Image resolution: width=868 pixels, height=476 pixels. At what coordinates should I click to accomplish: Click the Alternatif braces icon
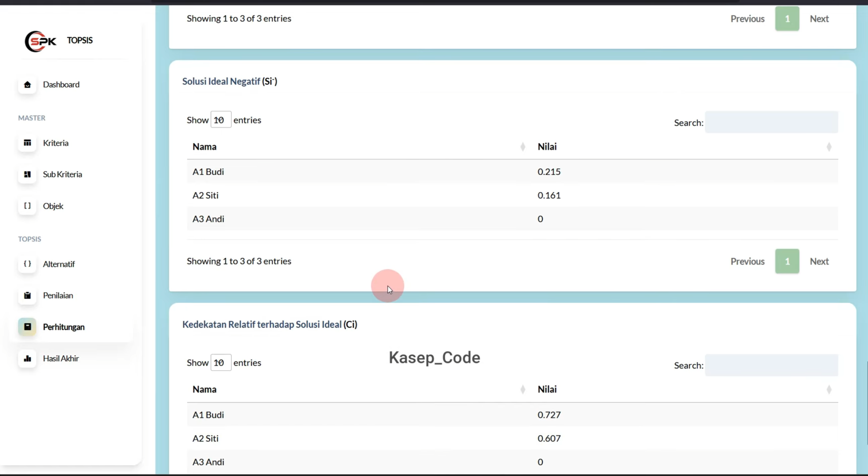[27, 264]
